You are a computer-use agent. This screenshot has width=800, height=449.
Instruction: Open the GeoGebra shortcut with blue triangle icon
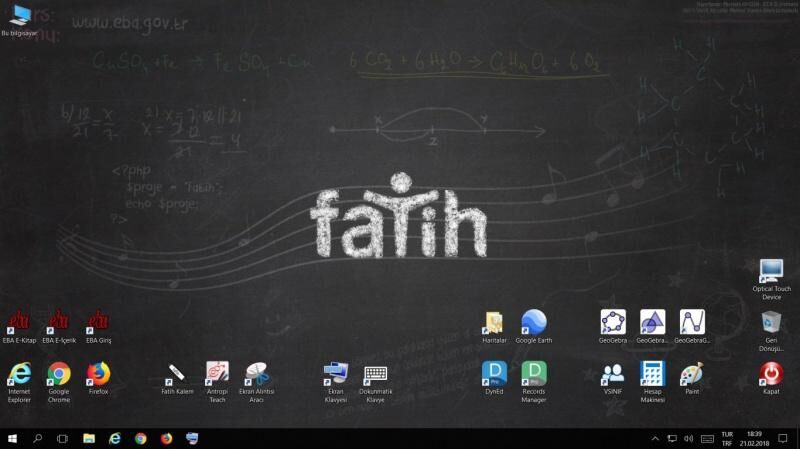coord(652,327)
